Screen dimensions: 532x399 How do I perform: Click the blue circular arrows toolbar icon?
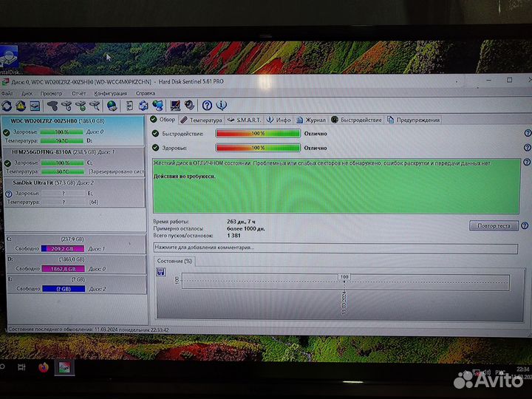[x=143, y=106]
